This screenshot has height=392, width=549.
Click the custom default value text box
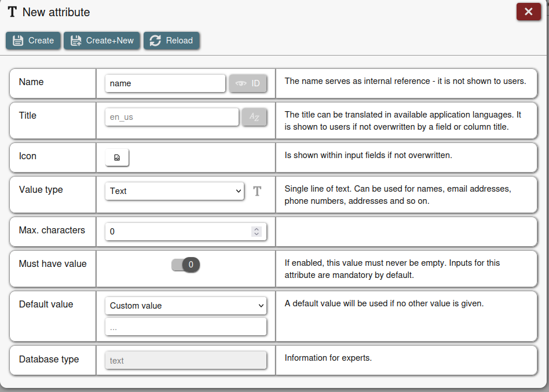tap(185, 327)
